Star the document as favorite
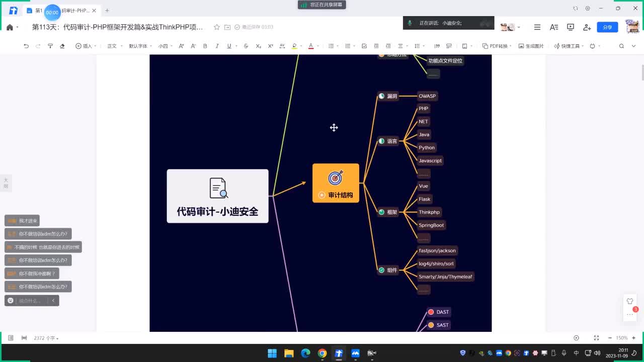Image resolution: width=644 pixels, height=362 pixels. (217, 27)
